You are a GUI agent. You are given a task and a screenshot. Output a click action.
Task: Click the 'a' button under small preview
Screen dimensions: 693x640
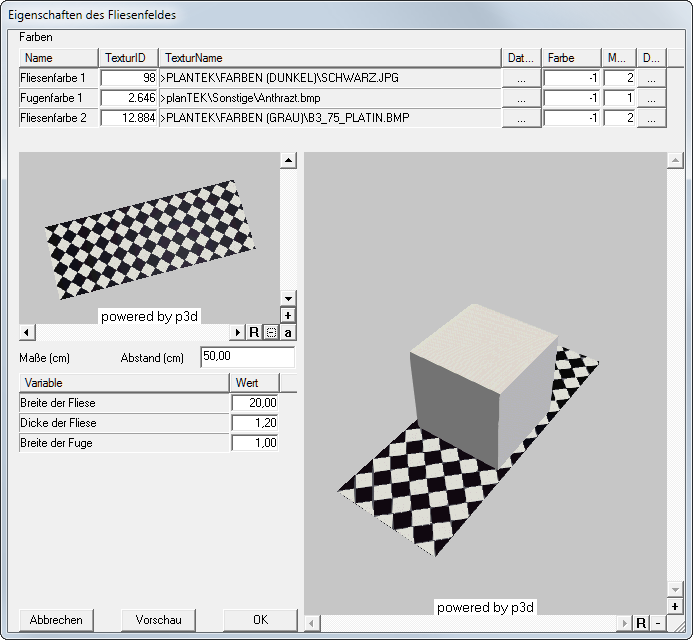click(288, 332)
